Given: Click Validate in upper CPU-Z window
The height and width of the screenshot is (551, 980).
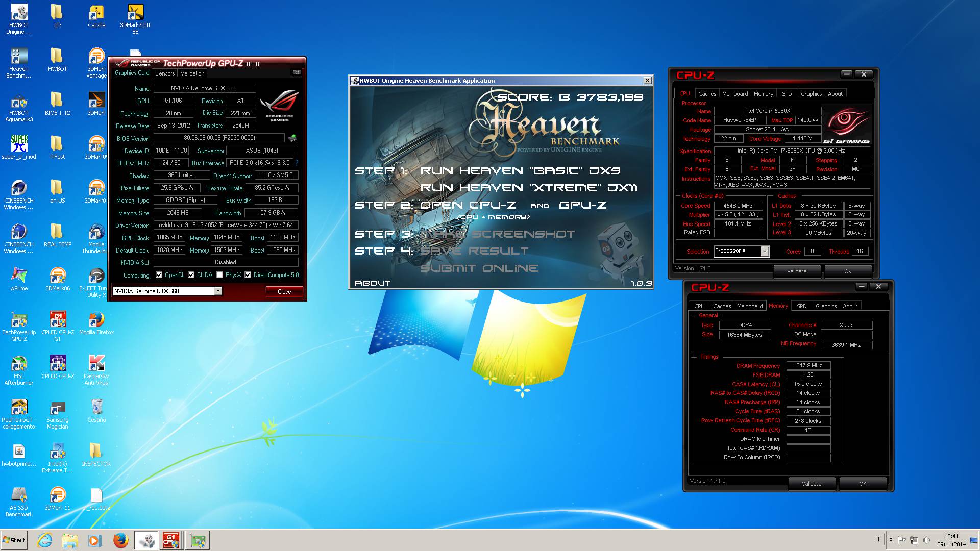Looking at the screenshot, I should coord(797,271).
